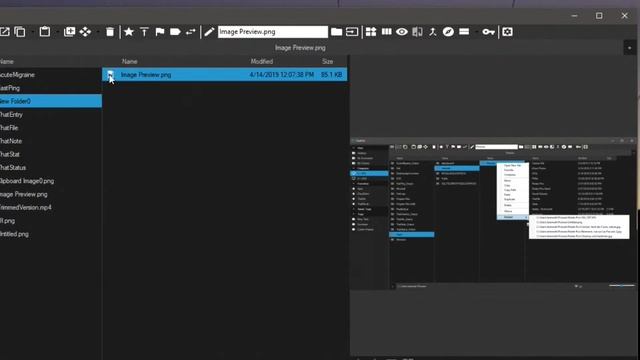Click the split compare panel icon
Screen dimensions: 640x360
[x=417, y=32]
